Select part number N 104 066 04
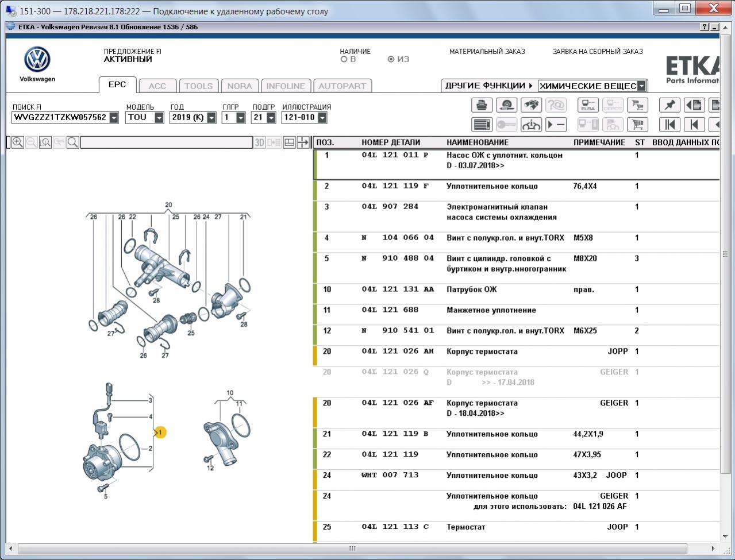This screenshot has width=735, height=560. point(398,238)
